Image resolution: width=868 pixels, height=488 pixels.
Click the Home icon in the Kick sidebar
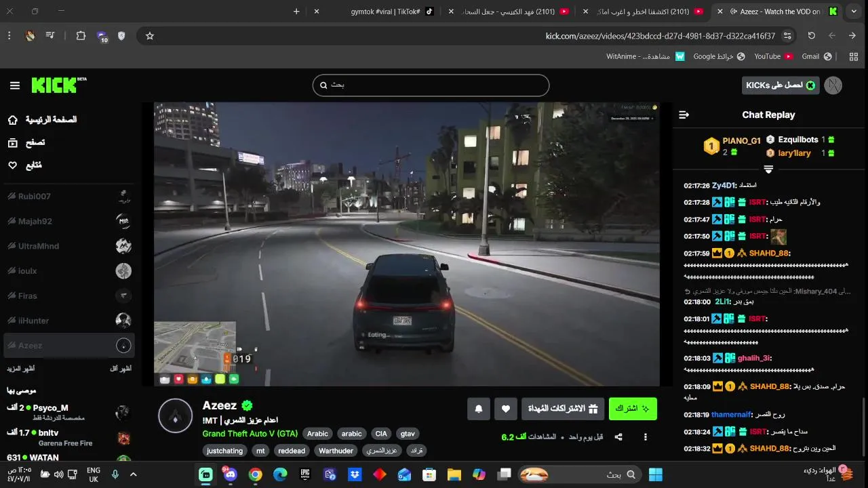point(13,120)
